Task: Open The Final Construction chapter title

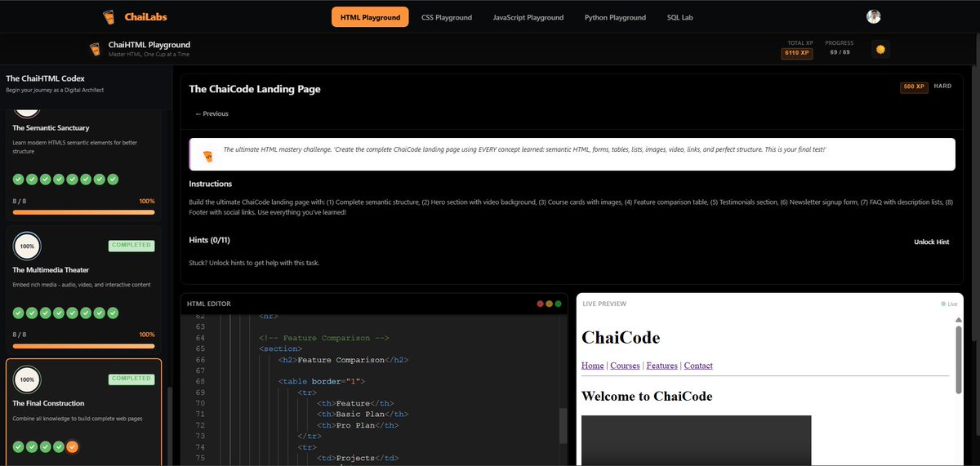Action: coord(48,403)
